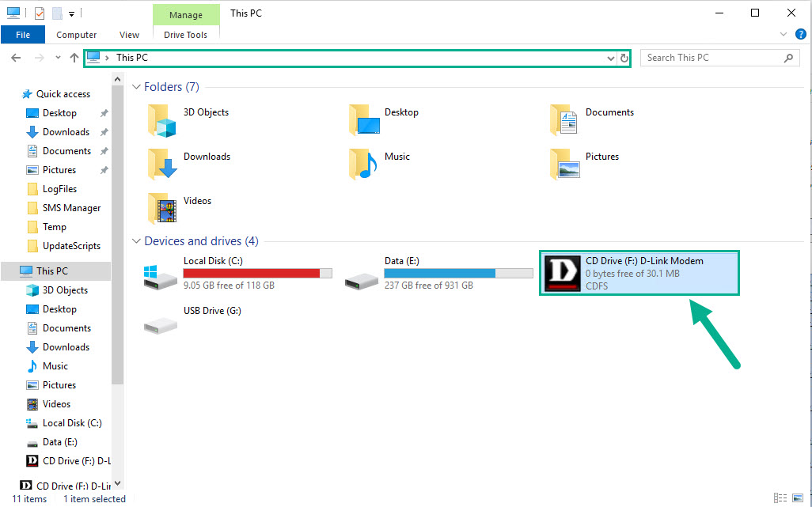
Task: Click New folder icon in quick access toolbar
Action: point(57,13)
